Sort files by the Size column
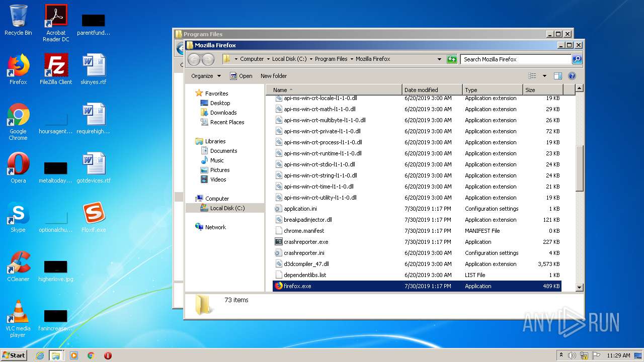 pos(543,90)
